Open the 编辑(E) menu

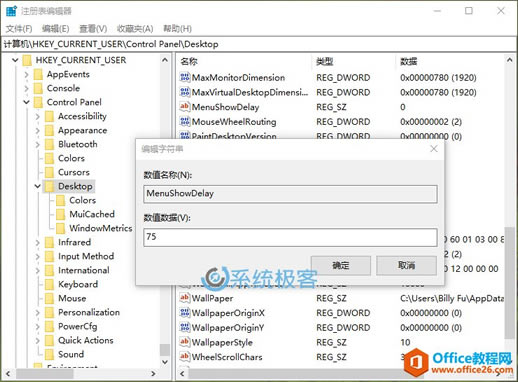coord(55,29)
